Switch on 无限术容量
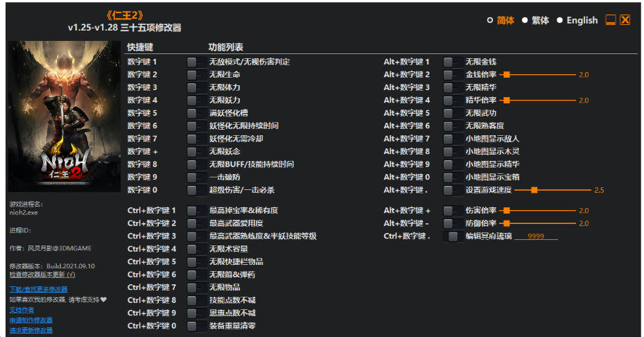This screenshot has height=337, width=644. (x=196, y=249)
